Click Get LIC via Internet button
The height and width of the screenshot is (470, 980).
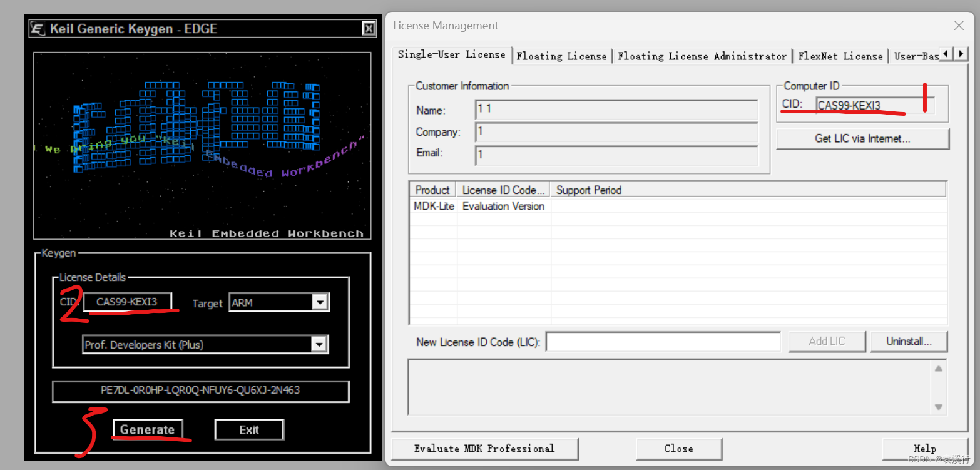coord(862,138)
